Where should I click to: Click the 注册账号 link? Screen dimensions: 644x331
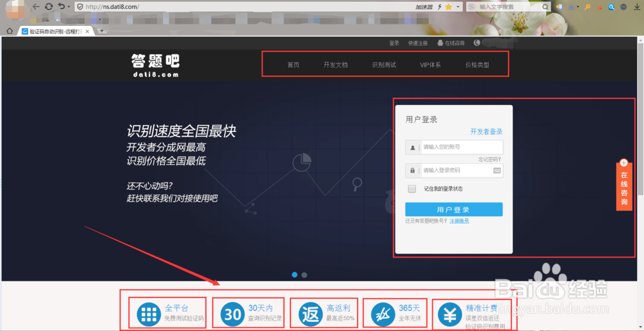coord(459,221)
